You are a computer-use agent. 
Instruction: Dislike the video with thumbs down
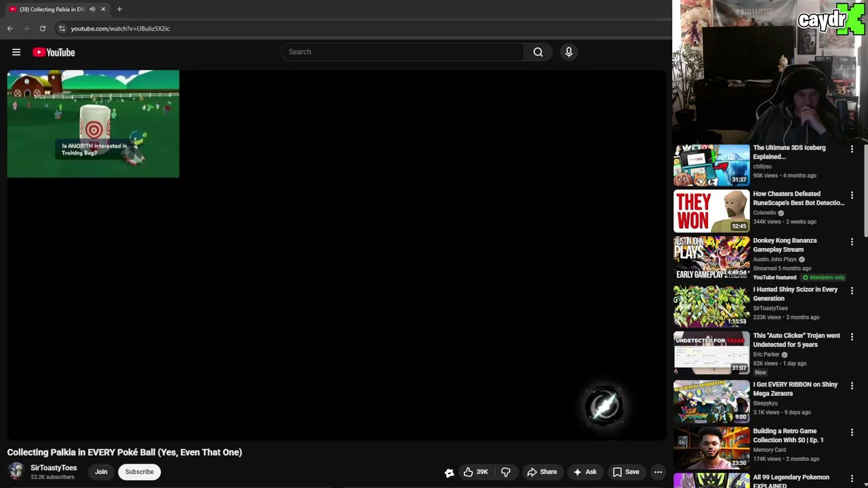[x=506, y=472]
